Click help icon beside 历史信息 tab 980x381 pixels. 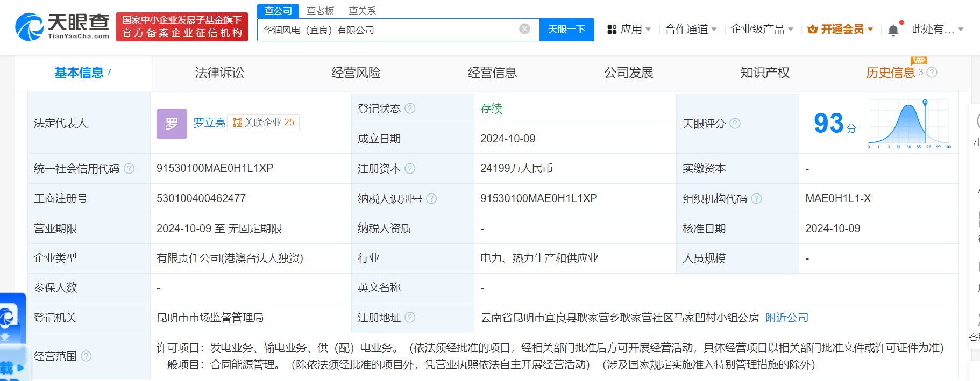[x=932, y=73]
